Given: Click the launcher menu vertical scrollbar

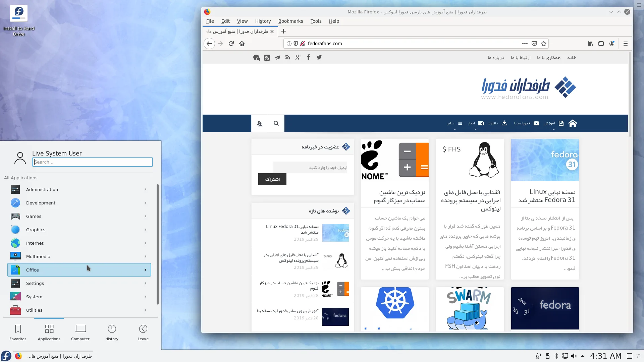Looking at the screenshot, I should coord(157,244).
